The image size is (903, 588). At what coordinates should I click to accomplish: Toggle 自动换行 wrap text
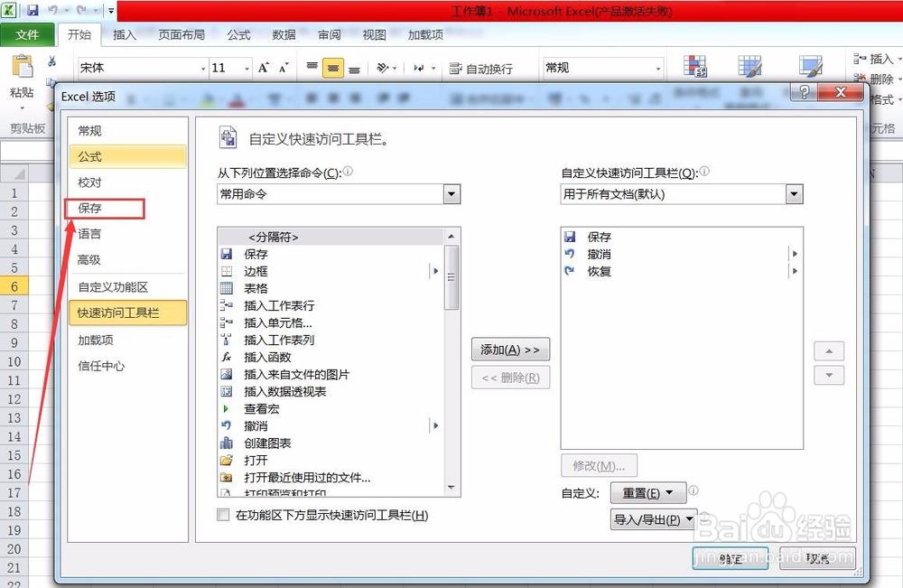[481, 69]
